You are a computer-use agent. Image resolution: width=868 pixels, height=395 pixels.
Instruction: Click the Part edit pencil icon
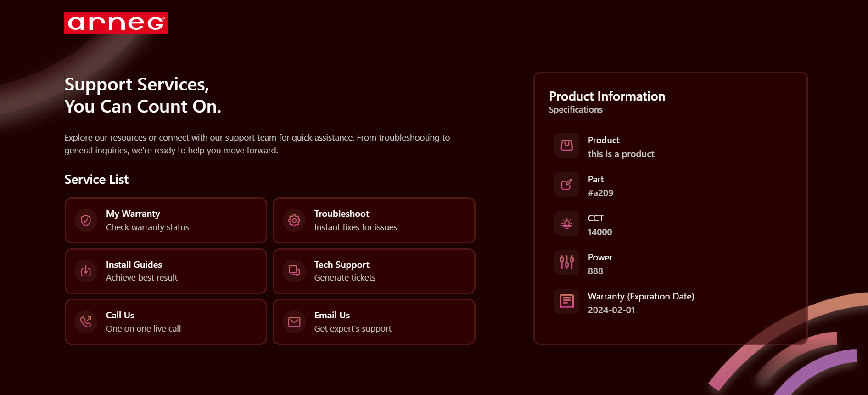(567, 184)
